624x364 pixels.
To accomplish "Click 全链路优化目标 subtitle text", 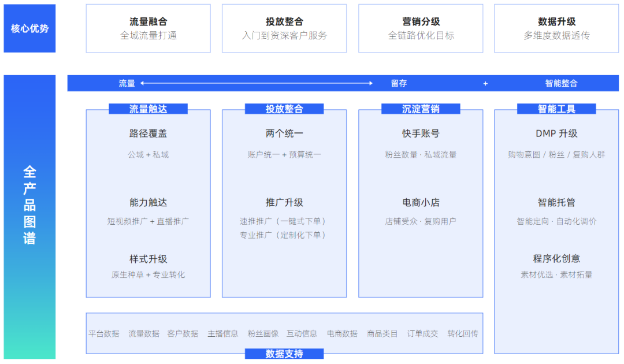I will [x=421, y=35].
